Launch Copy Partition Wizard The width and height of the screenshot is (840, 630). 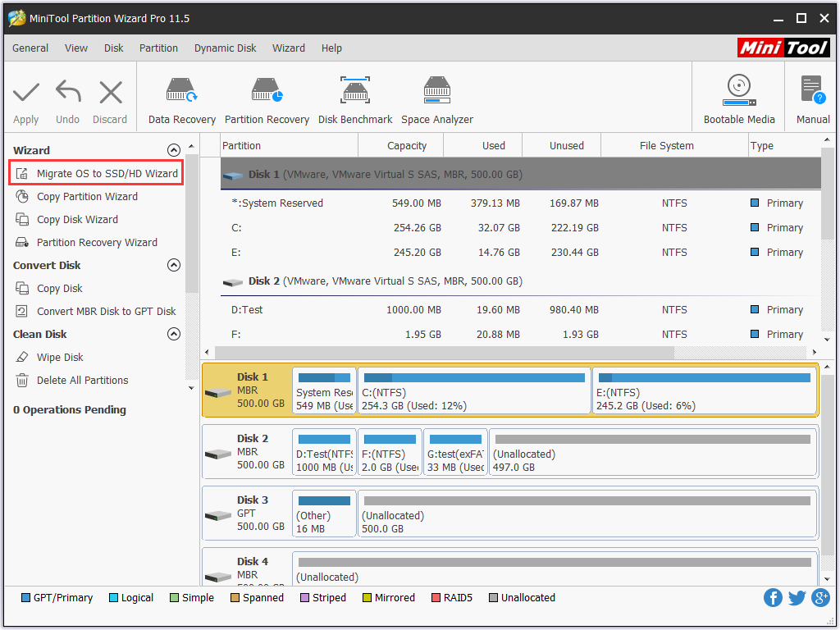click(x=76, y=197)
